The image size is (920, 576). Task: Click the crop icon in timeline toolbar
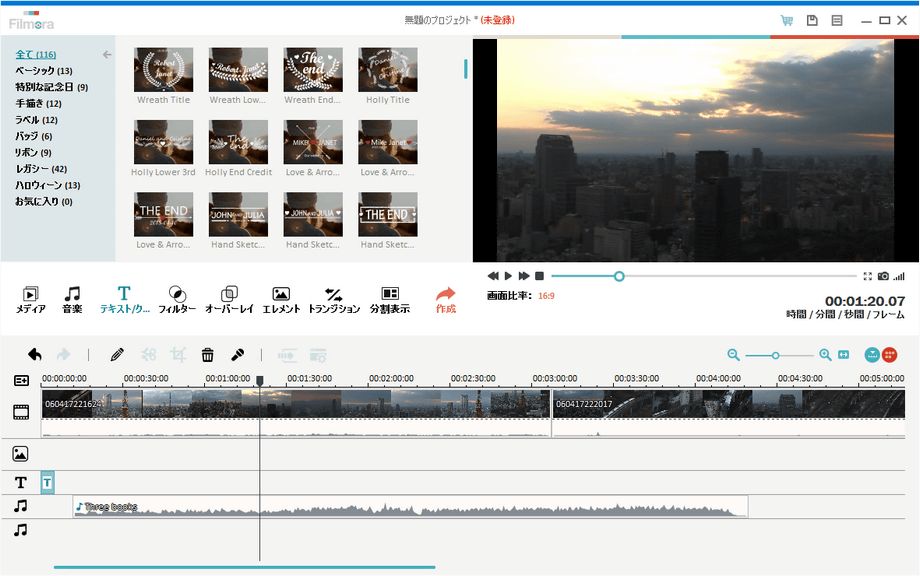point(178,355)
